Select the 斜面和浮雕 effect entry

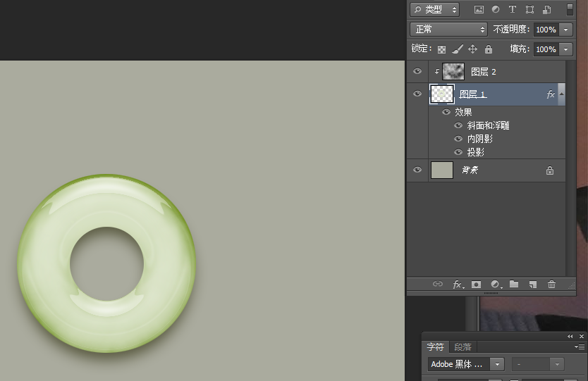pos(489,125)
